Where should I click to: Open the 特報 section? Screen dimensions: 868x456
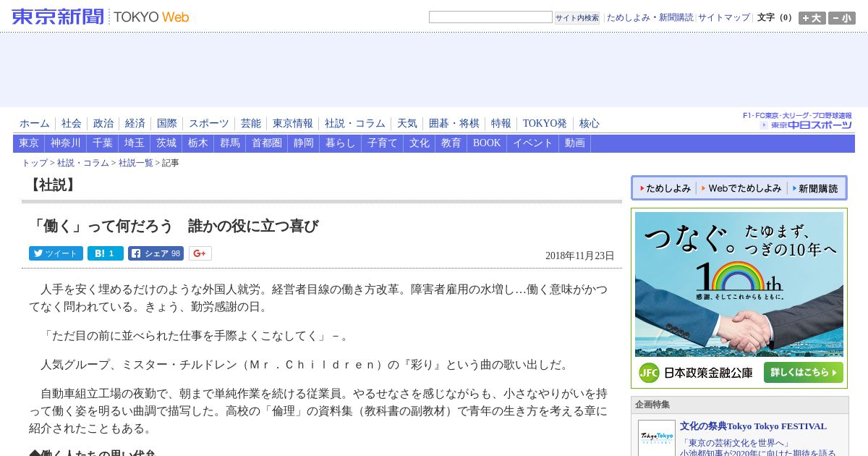[501, 124]
